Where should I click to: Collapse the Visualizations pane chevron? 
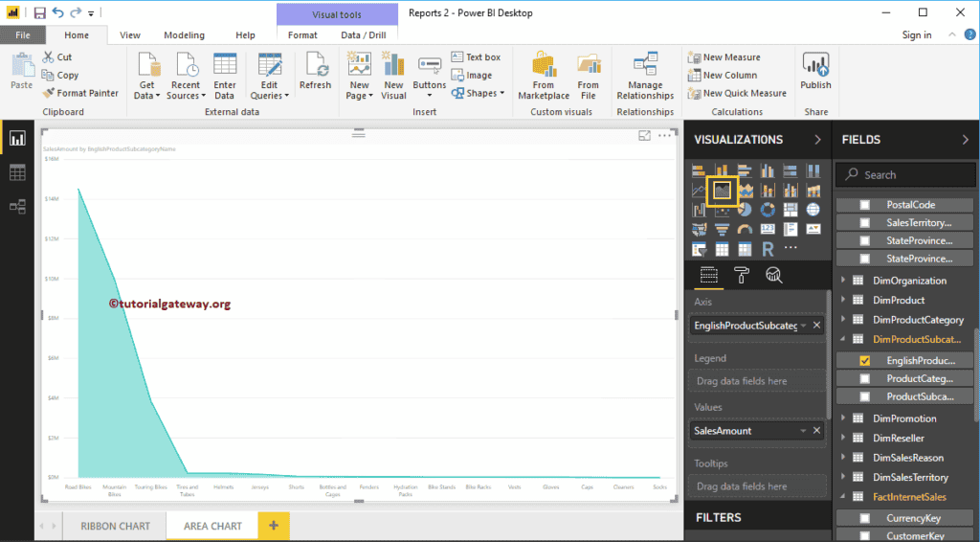[817, 140]
